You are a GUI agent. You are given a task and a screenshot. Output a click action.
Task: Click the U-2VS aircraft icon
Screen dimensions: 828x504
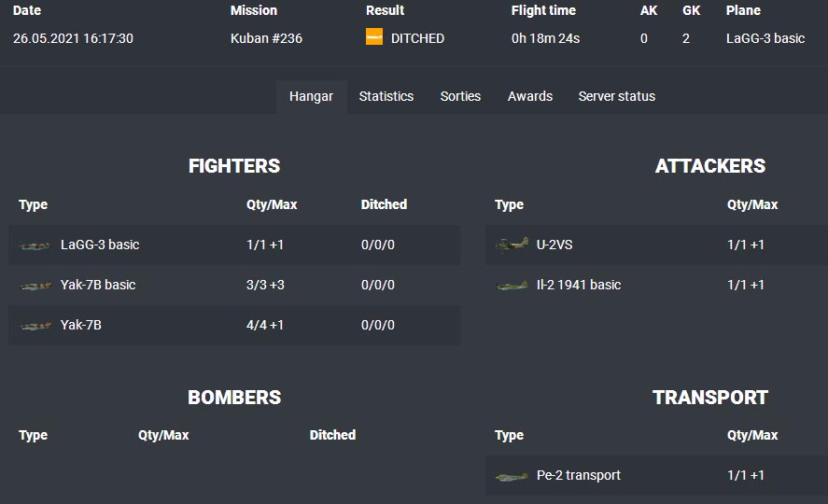(512, 245)
